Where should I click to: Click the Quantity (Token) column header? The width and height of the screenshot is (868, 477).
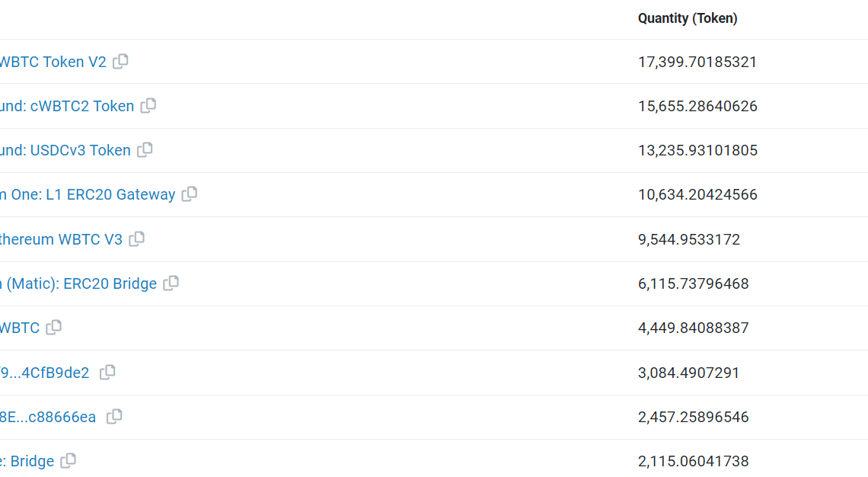pos(688,18)
